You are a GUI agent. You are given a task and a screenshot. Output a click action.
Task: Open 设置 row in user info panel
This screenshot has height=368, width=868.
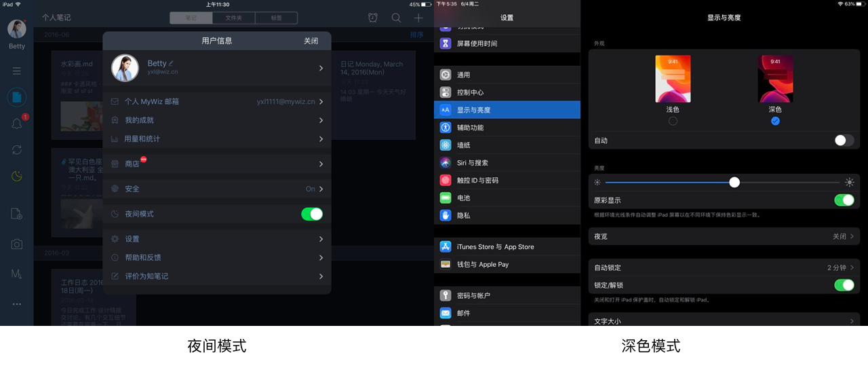tap(217, 239)
